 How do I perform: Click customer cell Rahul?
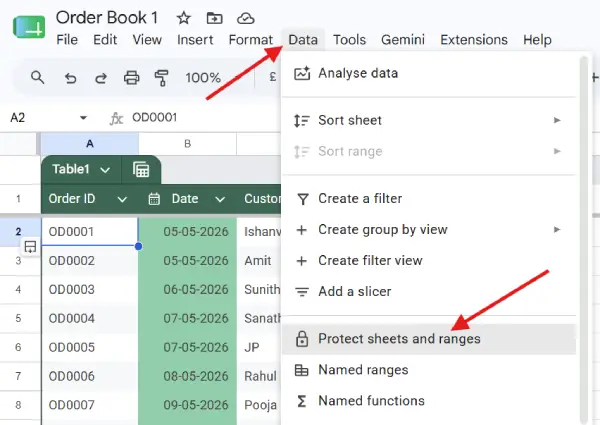259,376
